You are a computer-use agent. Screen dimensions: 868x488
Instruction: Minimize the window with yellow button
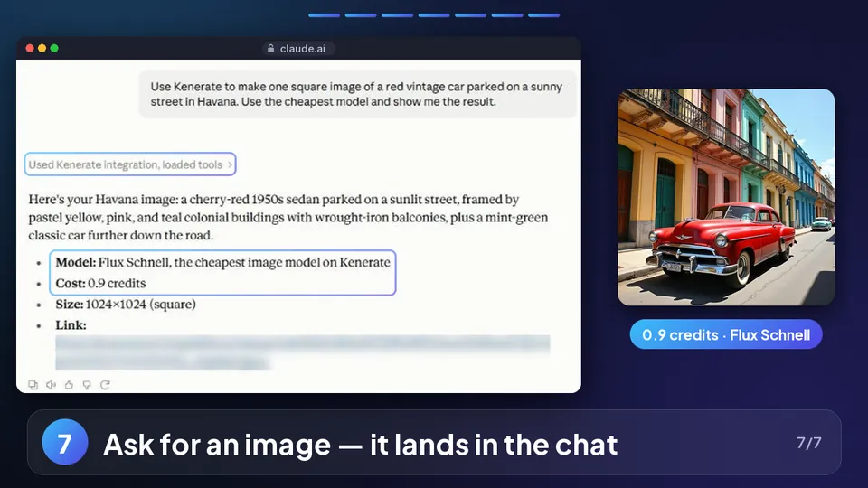pyautogui.click(x=42, y=48)
